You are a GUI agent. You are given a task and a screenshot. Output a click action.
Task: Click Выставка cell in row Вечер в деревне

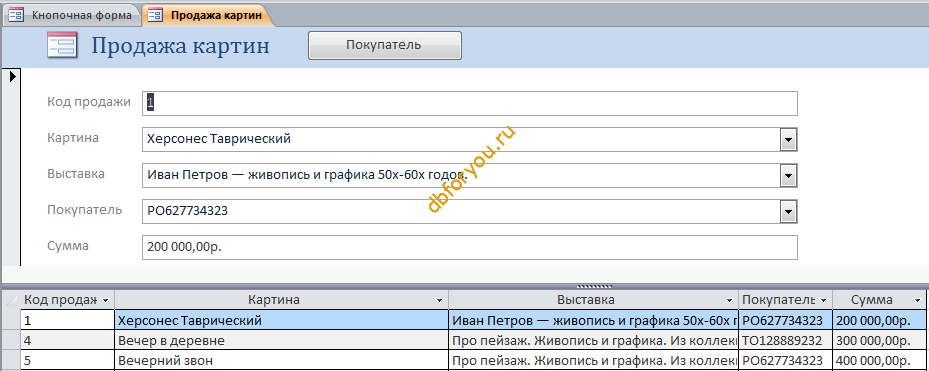pyautogui.click(x=594, y=341)
